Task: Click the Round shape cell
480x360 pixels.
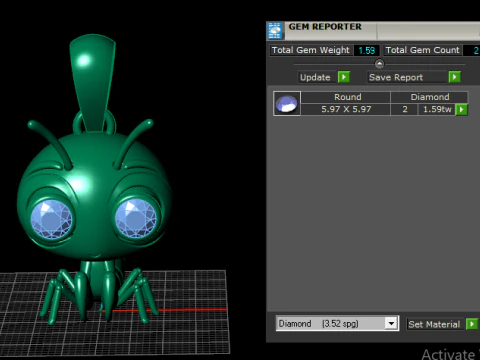Action: (346, 97)
